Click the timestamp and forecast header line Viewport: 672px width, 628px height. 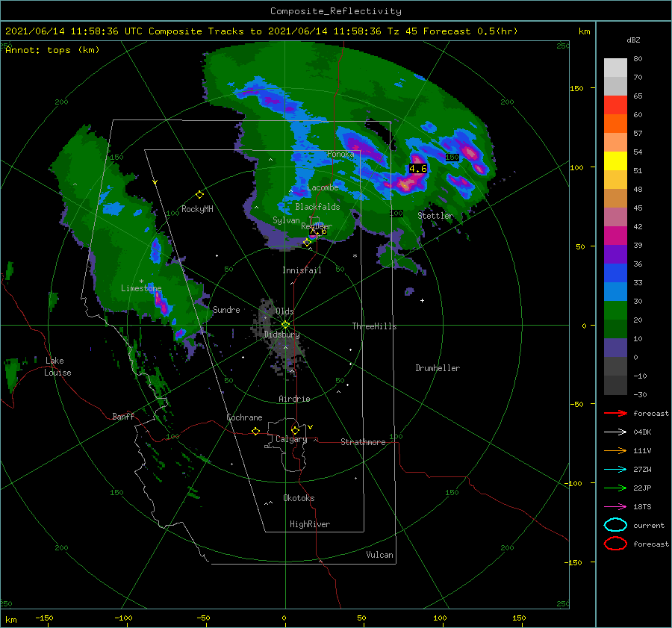[x=261, y=31]
